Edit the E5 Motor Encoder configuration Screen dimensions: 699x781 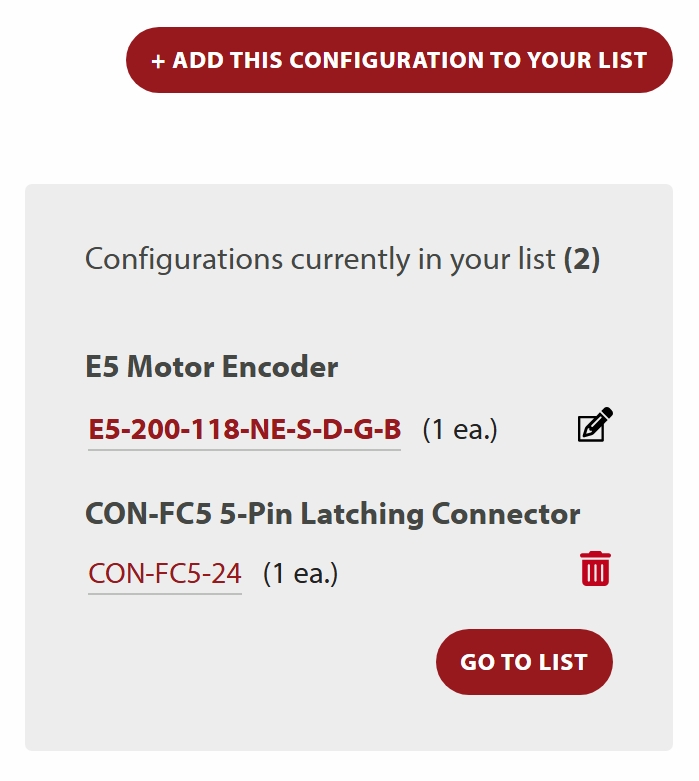pyautogui.click(x=595, y=426)
